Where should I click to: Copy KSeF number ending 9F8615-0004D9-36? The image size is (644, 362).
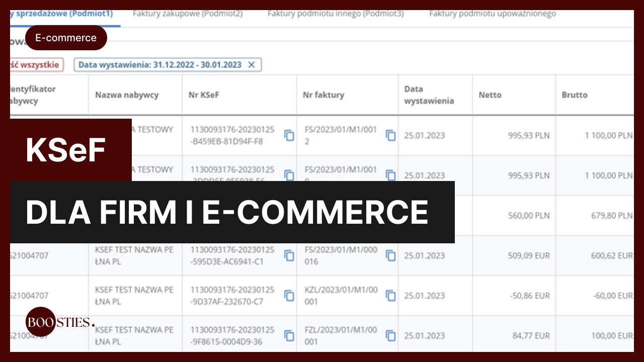(x=289, y=335)
